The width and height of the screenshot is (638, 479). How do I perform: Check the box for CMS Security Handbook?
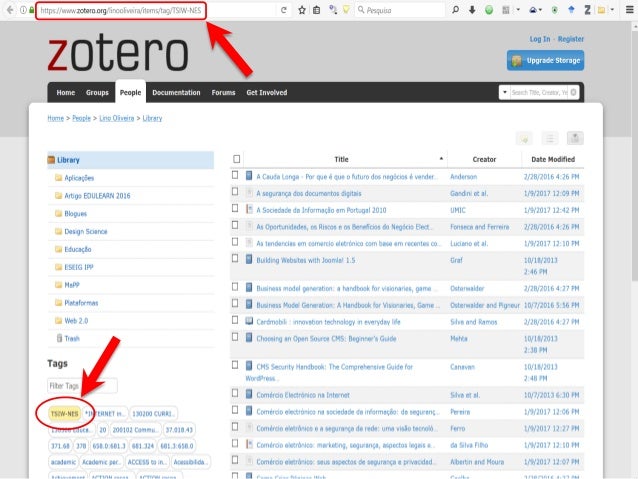pos(235,365)
